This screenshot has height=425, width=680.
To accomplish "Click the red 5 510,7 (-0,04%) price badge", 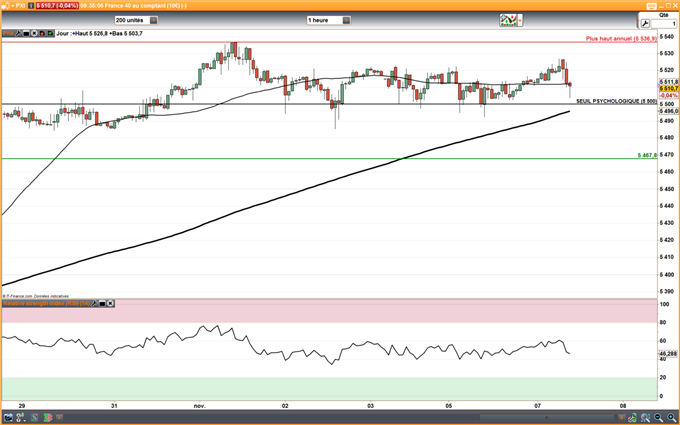I will (x=57, y=6).
